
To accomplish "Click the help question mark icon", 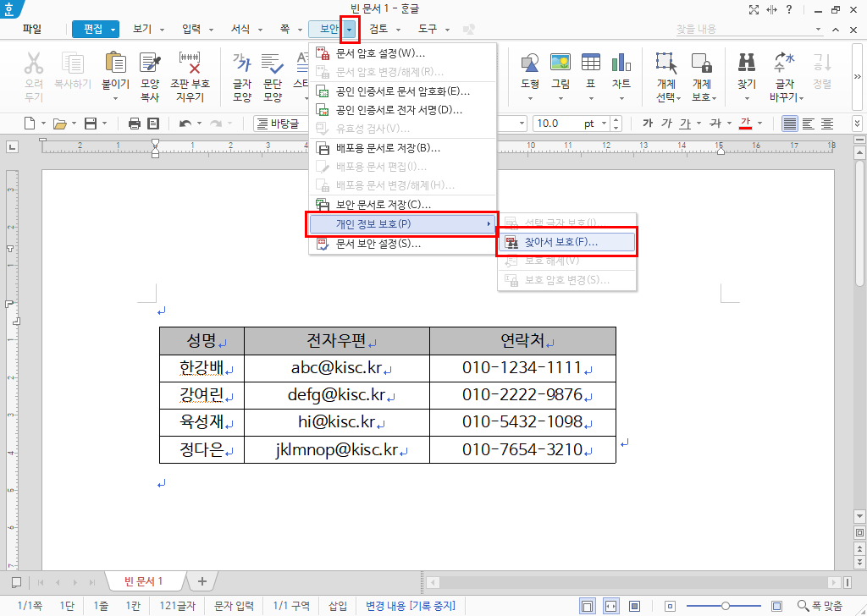I will coord(789,9).
